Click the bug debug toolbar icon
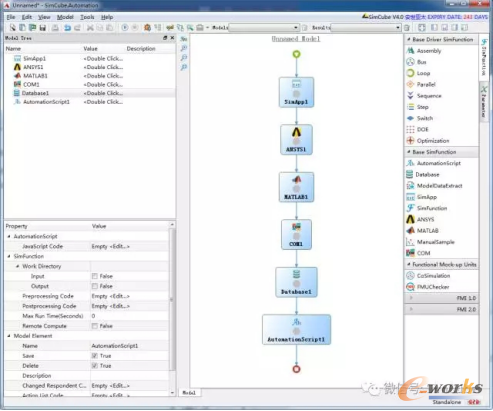The height and width of the screenshot is (411, 493). coord(147,28)
